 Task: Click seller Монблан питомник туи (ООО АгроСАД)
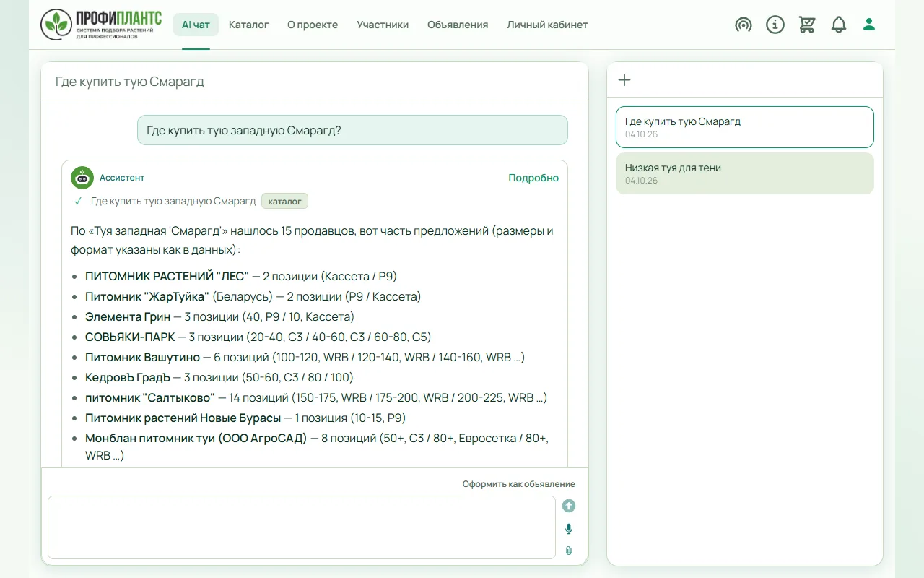pyautogui.click(x=196, y=438)
